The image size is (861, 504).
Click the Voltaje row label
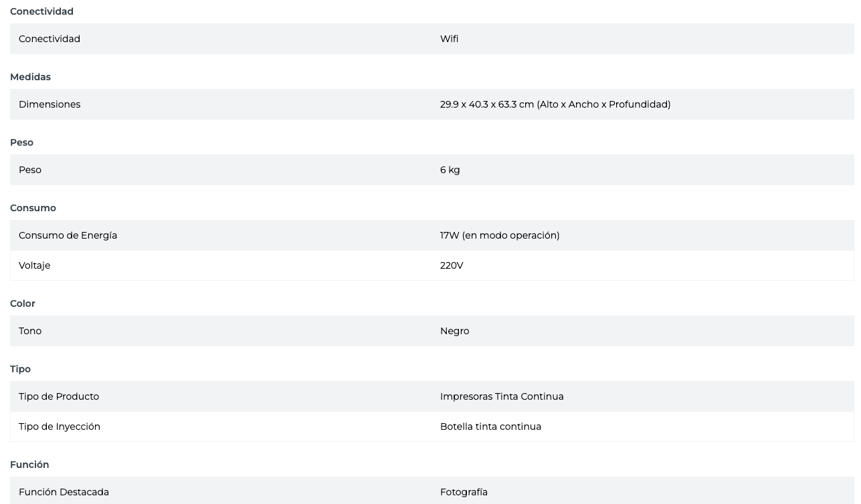point(34,265)
